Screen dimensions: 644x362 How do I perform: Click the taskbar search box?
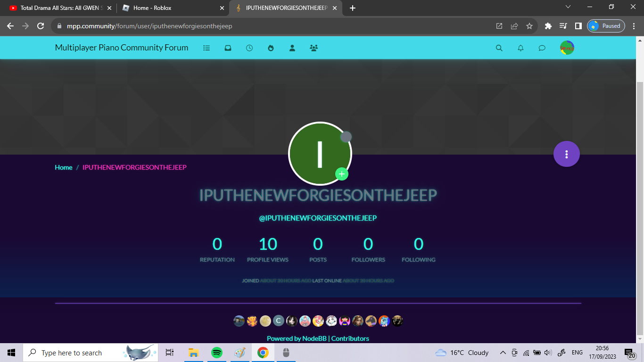pyautogui.click(x=91, y=353)
